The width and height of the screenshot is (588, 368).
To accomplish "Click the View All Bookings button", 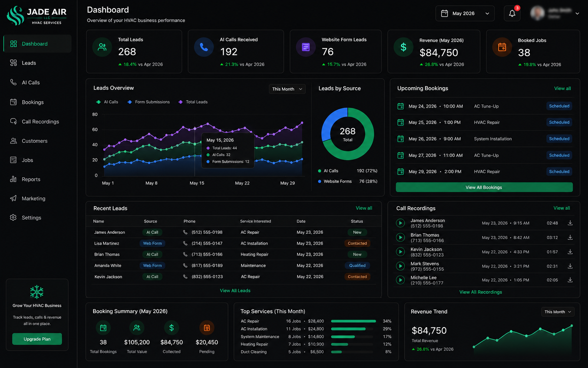I will [484, 187].
